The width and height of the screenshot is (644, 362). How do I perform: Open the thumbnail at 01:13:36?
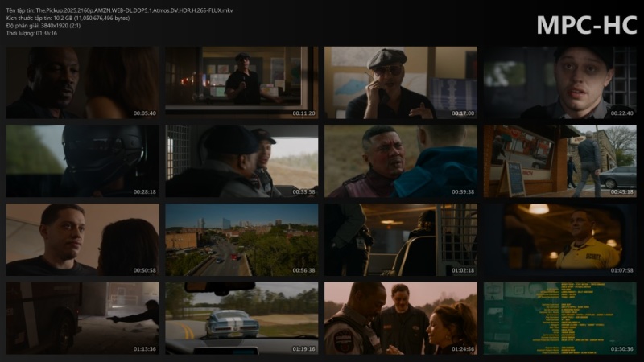coord(83,318)
